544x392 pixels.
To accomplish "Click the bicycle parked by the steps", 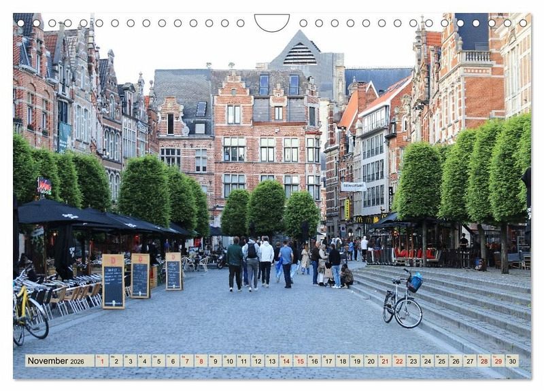I will click(403, 301).
